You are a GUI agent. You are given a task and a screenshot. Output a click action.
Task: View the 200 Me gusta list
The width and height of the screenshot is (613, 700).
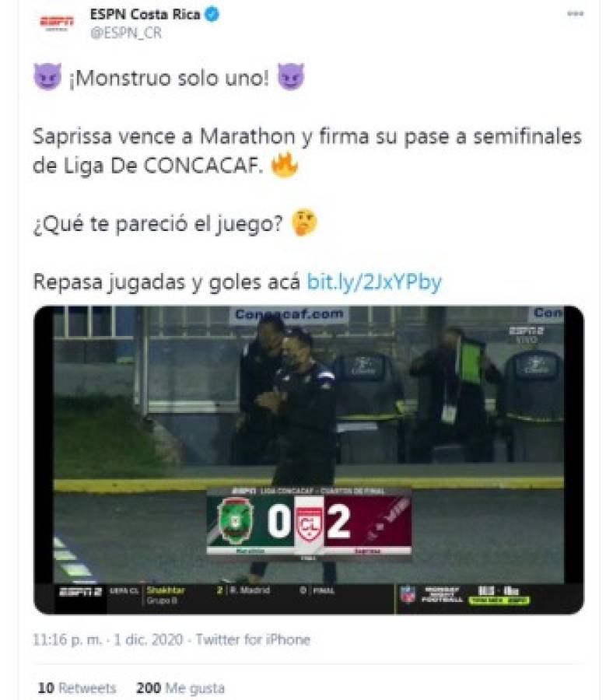pos(180,688)
